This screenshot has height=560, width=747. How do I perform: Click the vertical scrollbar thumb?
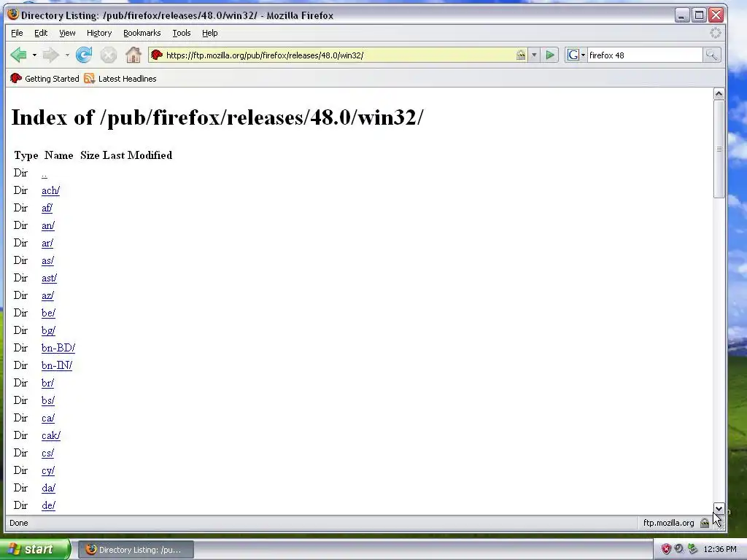tap(719, 149)
